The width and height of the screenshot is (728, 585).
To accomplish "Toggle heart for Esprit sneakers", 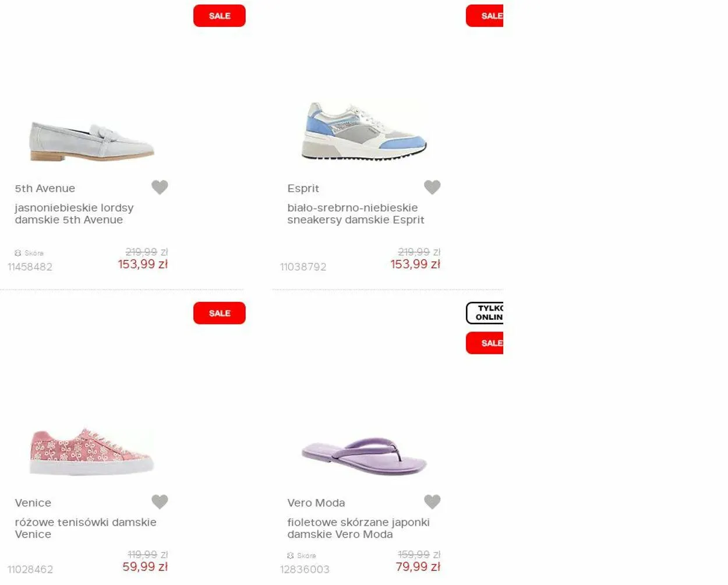I will pos(432,187).
